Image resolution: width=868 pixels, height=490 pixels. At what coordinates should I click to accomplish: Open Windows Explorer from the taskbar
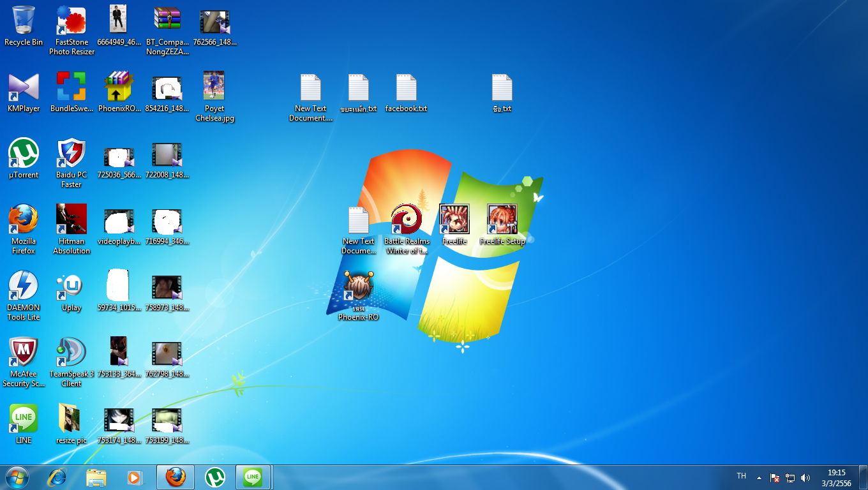coord(96,477)
